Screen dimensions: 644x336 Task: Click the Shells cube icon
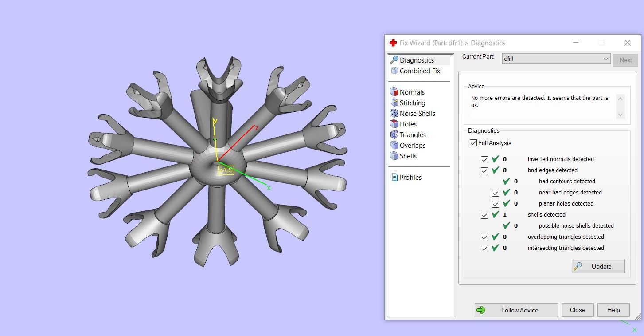(x=394, y=156)
